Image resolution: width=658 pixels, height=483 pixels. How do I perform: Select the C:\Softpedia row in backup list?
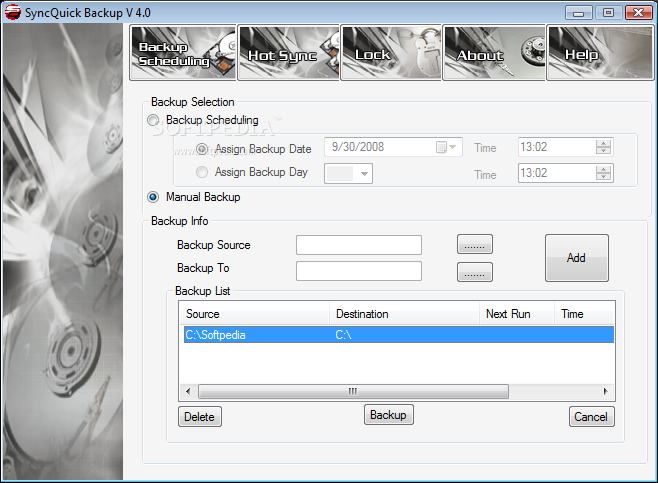click(399, 335)
